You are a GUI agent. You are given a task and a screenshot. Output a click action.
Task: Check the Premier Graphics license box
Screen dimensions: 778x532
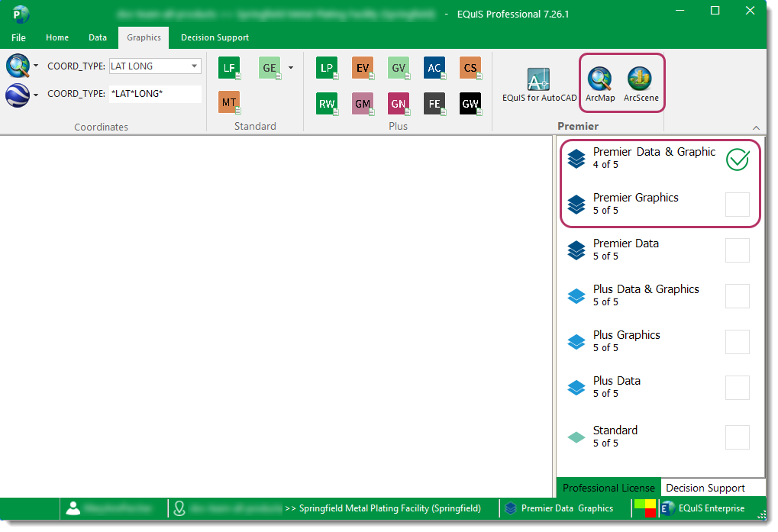[x=738, y=205]
